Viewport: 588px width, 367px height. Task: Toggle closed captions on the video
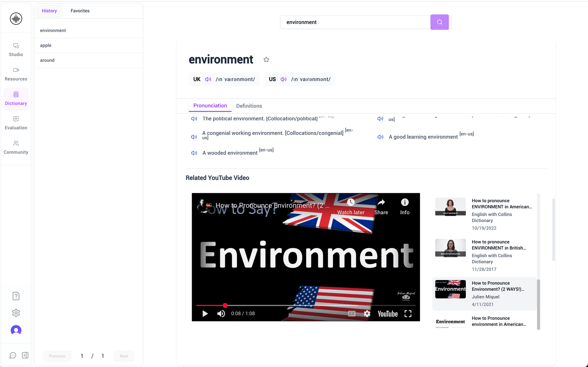352,313
